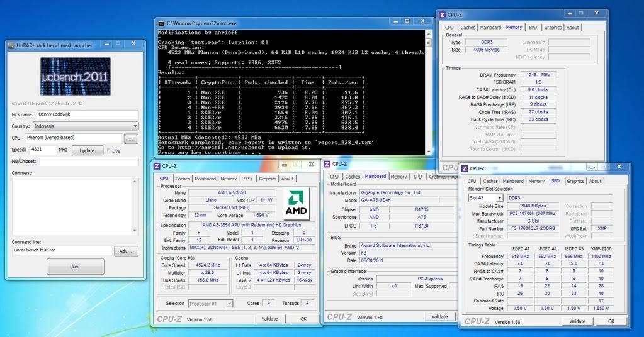Click the Nick name input field
This screenshot has width=644, height=337.
pyautogui.click(x=88, y=114)
